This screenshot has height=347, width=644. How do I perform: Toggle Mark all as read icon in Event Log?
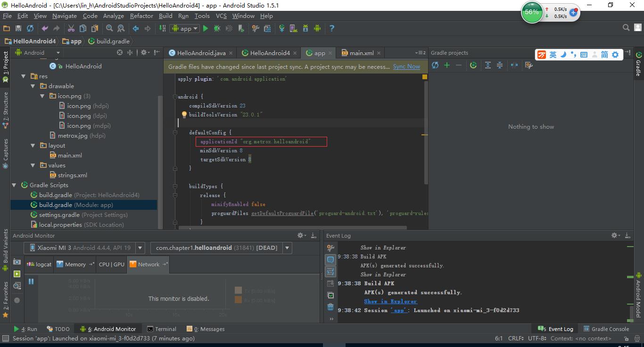click(330, 295)
